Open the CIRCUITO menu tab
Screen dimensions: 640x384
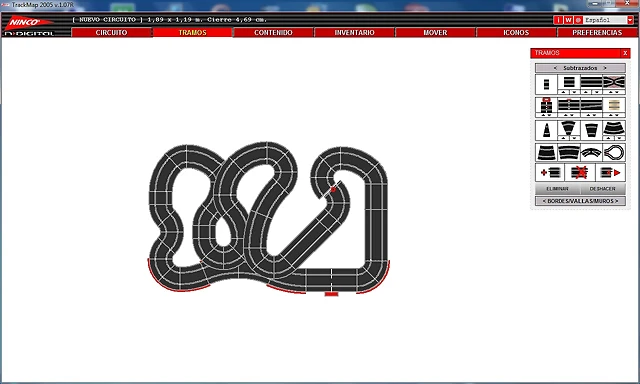click(111, 33)
